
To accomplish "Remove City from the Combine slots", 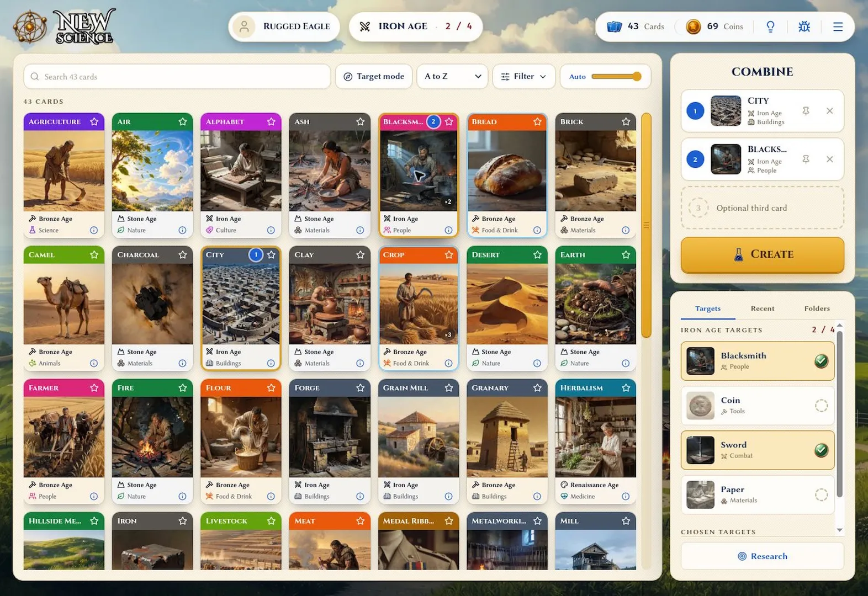I will point(829,111).
